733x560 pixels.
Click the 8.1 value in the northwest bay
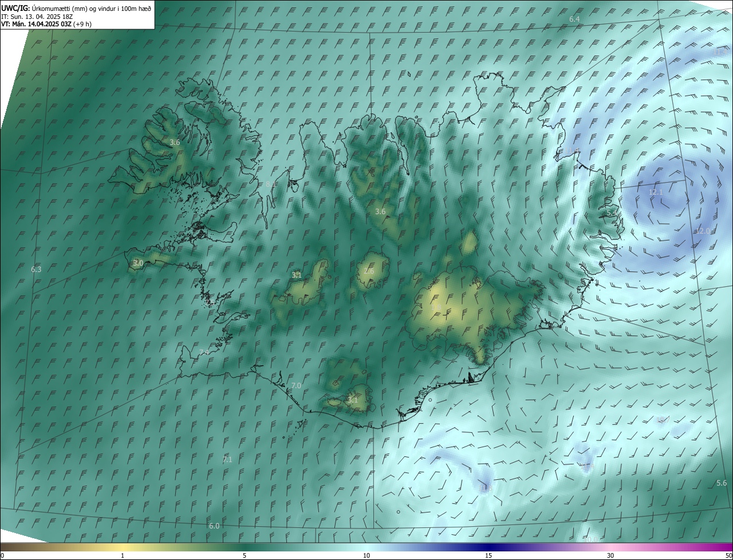271,184
